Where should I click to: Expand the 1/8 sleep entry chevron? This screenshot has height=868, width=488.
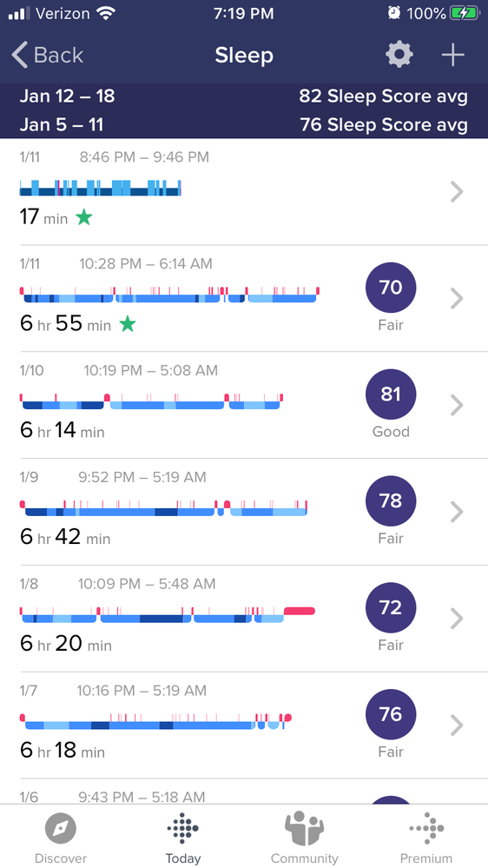[457, 619]
